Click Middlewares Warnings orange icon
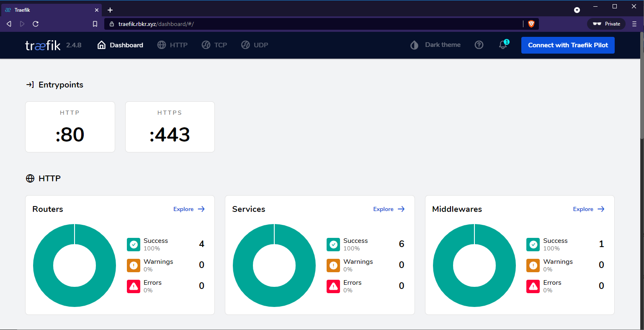This screenshot has width=644, height=330. [533, 266]
